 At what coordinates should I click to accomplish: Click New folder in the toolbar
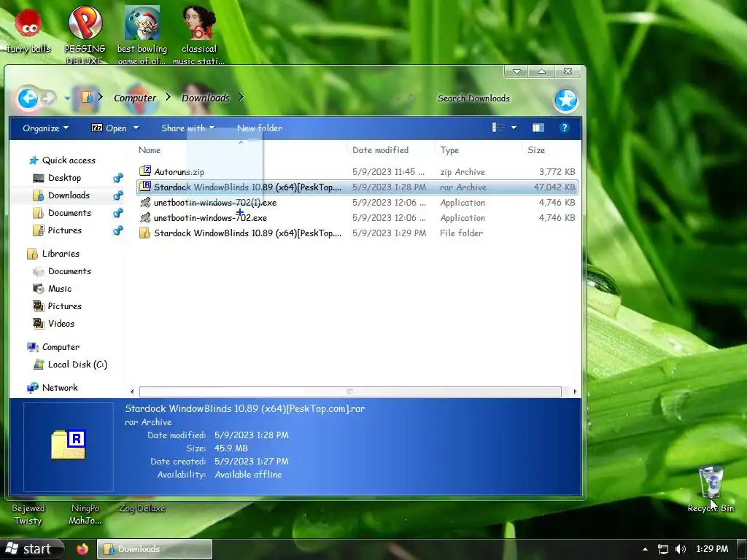coord(260,128)
